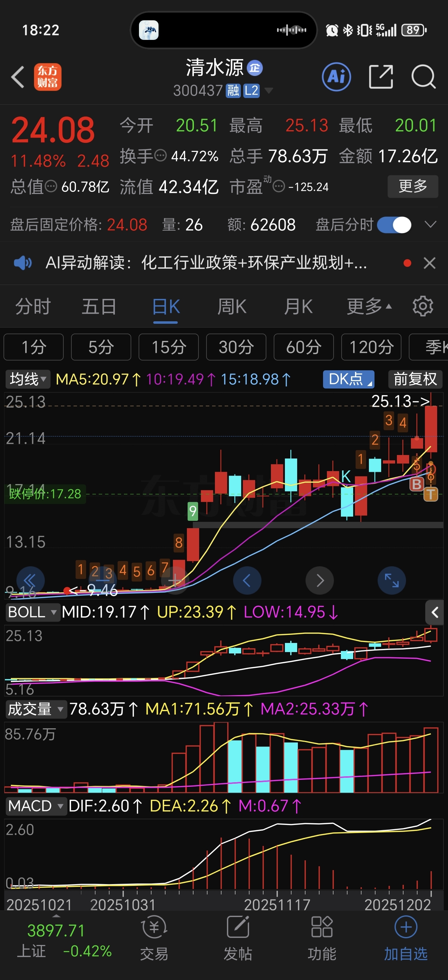
Task: Select the 120分 period button
Action: click(372, 347)
